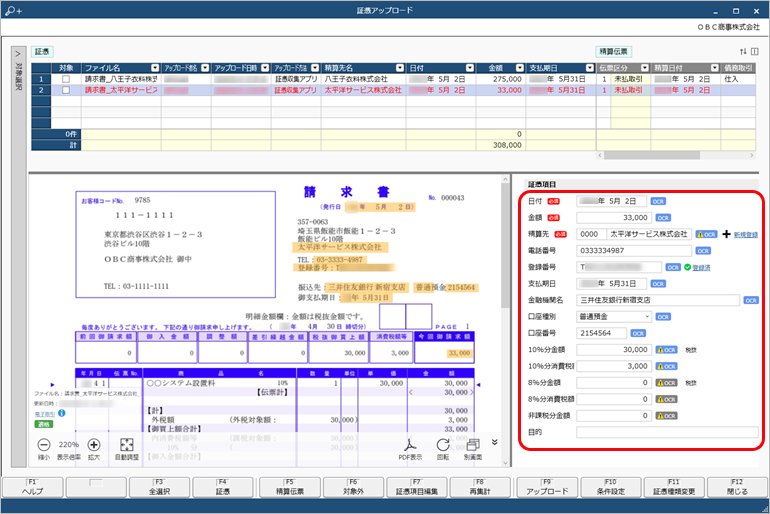Viewport: 770px width, 514px height.
Task: Collapse the preview toolbar with double-chevron
Action: click(x=495, y=442)
